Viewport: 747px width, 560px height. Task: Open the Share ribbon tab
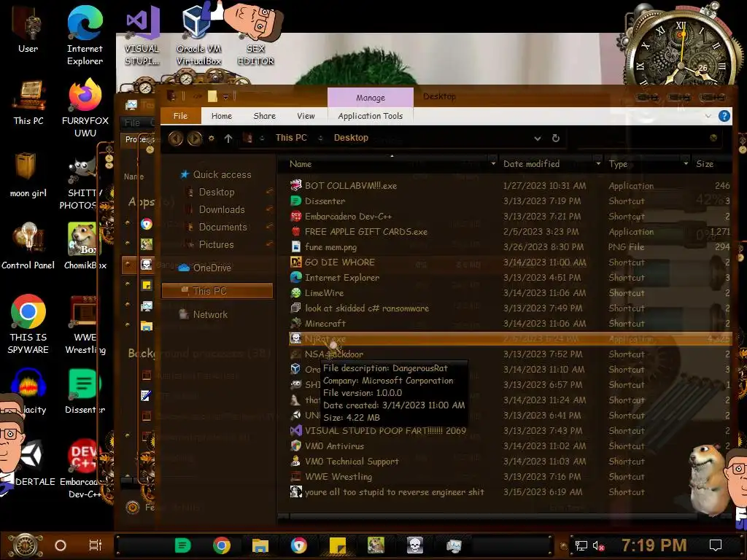click(x=264, y=116)
